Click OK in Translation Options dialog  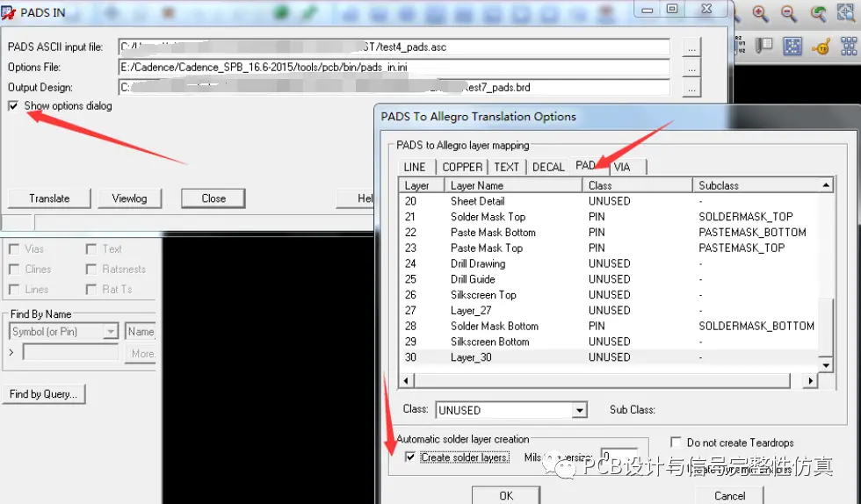coord(506,495)
